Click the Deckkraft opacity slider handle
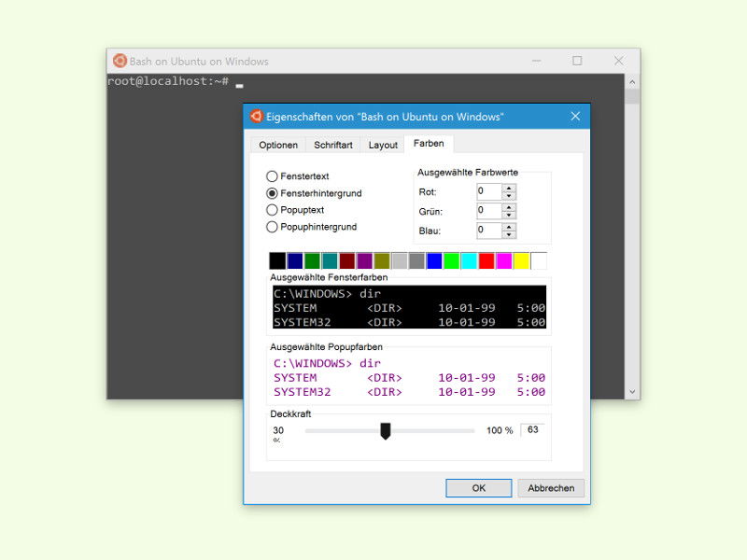This screenshot has width=747, height=560. coord(386,431)
